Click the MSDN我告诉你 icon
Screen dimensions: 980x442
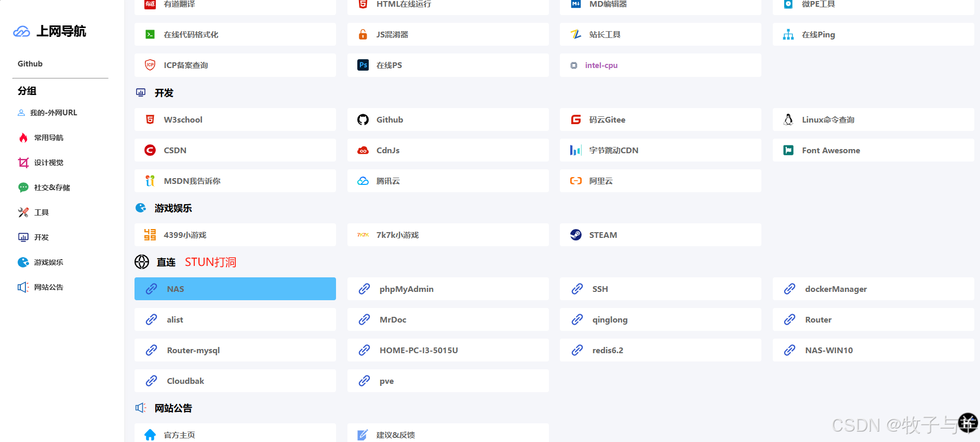click(x=150, y=181)
